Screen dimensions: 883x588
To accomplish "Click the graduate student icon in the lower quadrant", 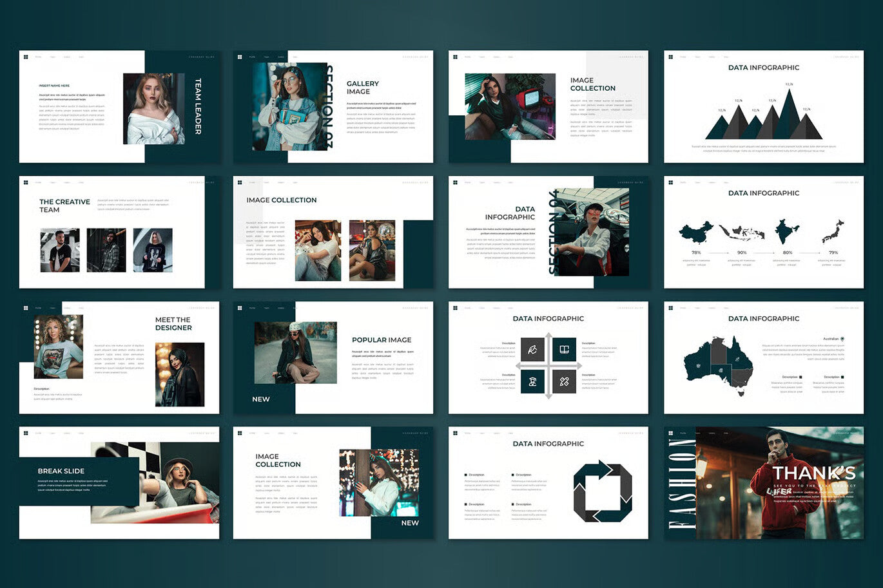I will [x=532, y=381].
